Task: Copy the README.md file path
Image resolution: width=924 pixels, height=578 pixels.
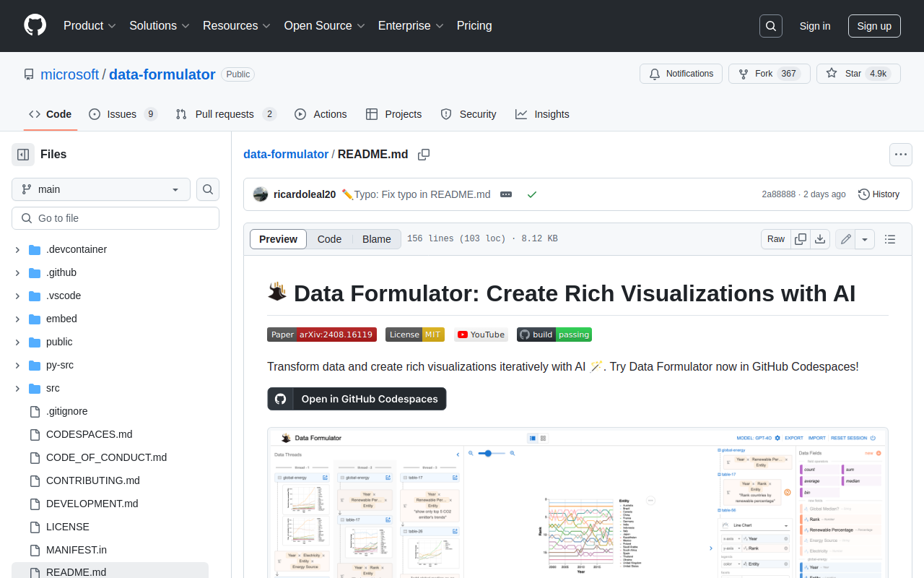Action: point(424,155)
